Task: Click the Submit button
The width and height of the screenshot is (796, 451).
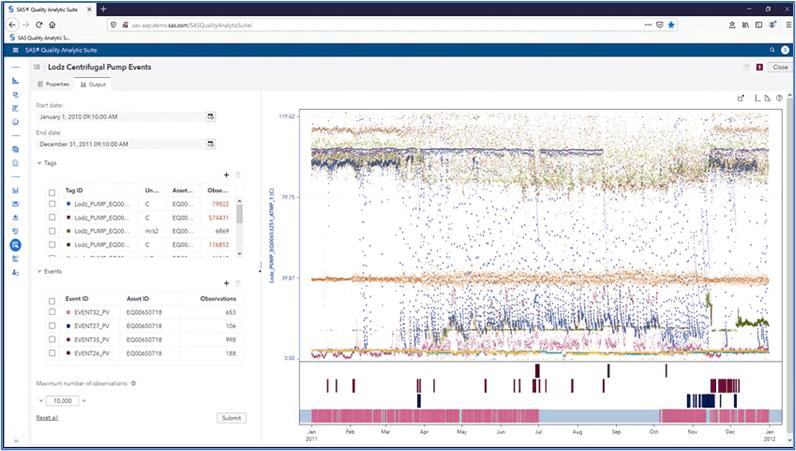Action: 231,417
